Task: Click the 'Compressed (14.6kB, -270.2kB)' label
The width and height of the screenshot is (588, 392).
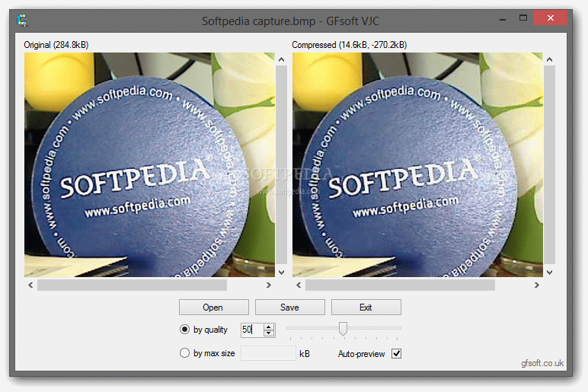Action: (349, 45)
